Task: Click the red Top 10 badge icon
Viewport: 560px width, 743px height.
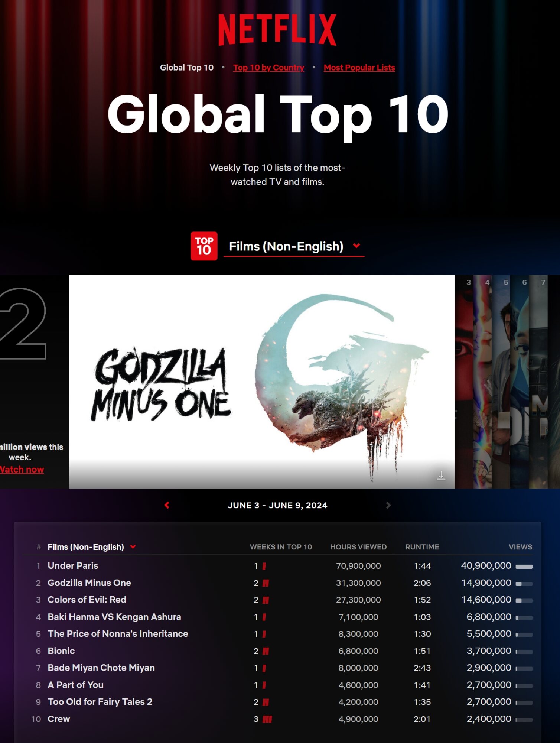Action: pos(204,246)
